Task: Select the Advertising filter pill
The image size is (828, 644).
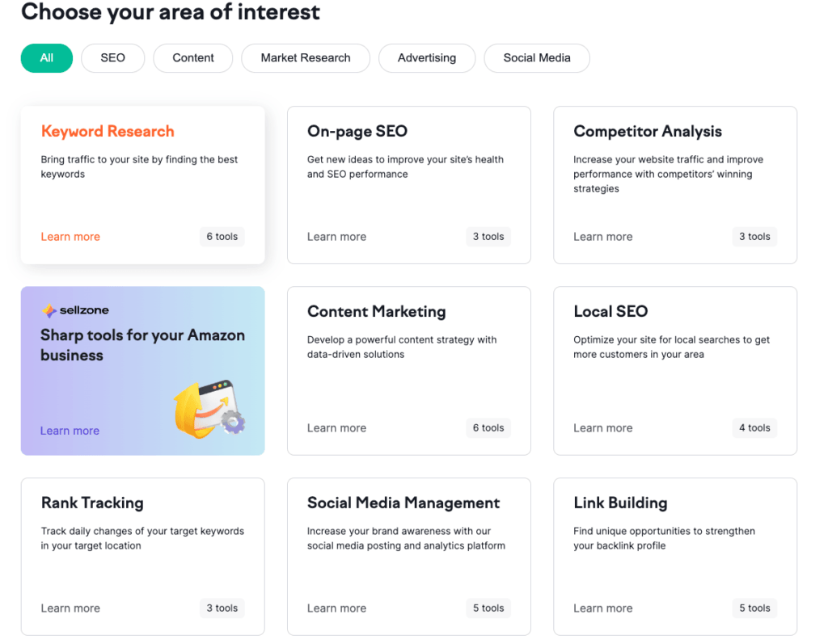Action: (x=427, y=58)
